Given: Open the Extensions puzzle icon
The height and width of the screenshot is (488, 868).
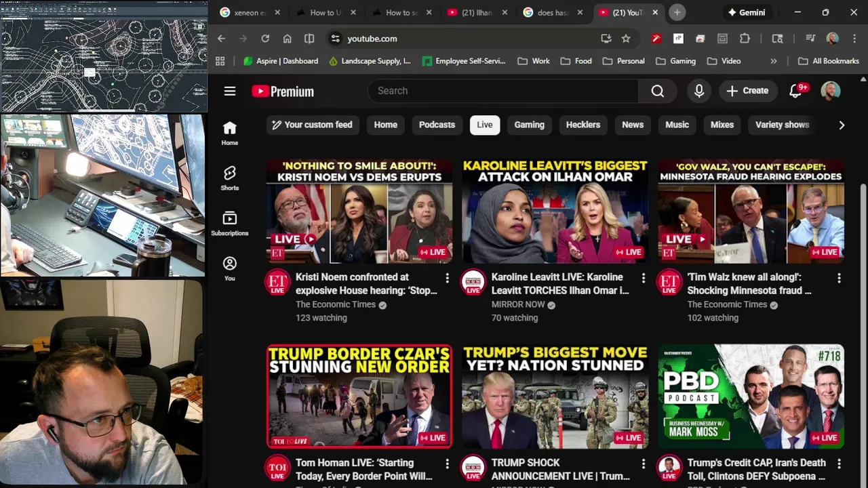Looking at the screenshot, I should pyautogui.click(x=745, y=39).
